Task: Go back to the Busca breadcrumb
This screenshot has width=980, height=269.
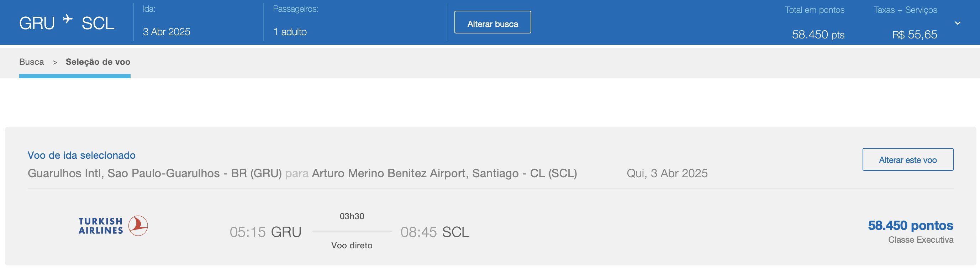Action: click(32, 62)
